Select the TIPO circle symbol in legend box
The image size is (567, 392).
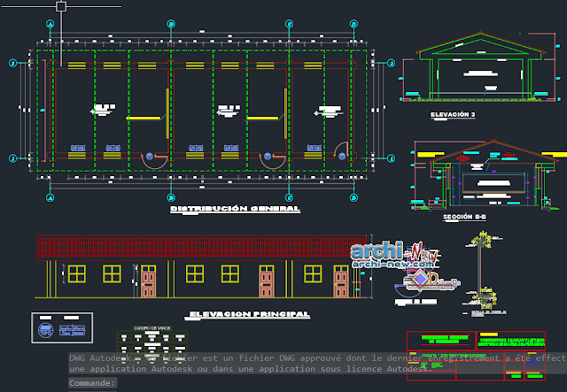(46, 330)
